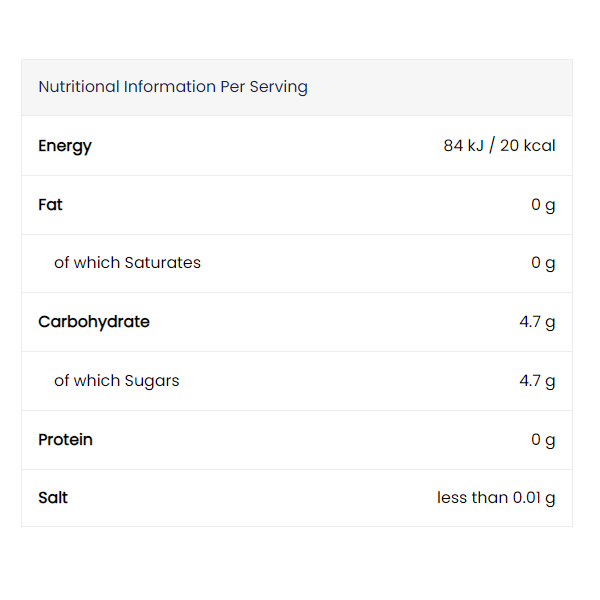
Task: Click the 84 kJ text
Action: point(464,146)
